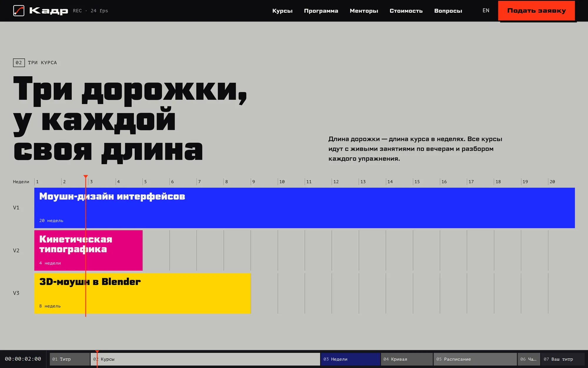Click the Кадр wordmark in the header
This screenshot has height=368, width=588.
(49, 11)
